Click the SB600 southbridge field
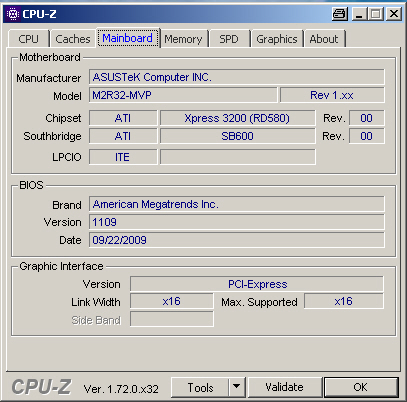The height and width of the screenshot is (402, 407). point(237,136)
